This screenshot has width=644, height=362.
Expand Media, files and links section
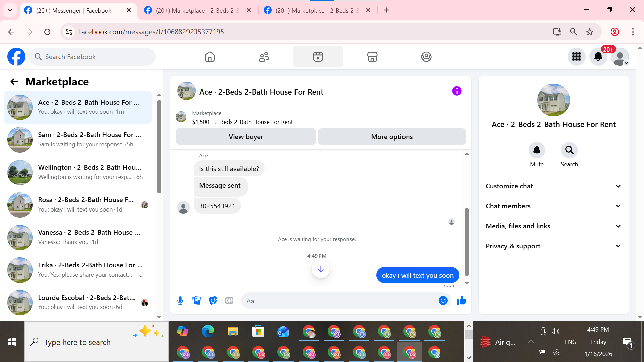(553, 226)
